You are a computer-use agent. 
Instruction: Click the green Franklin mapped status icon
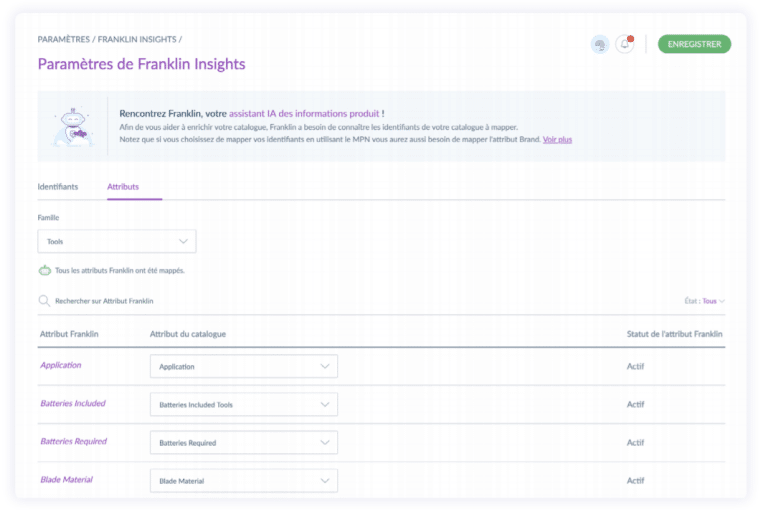tap(44, 270)
